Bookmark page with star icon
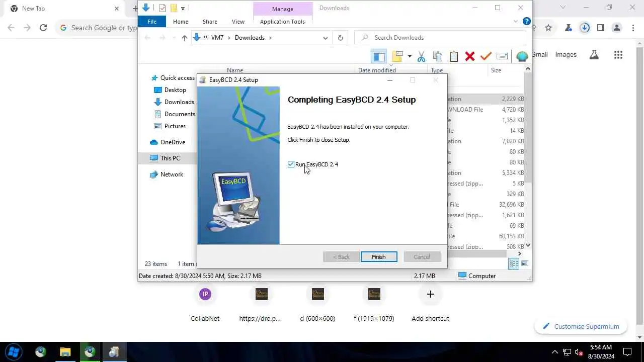 coord(548,28)
